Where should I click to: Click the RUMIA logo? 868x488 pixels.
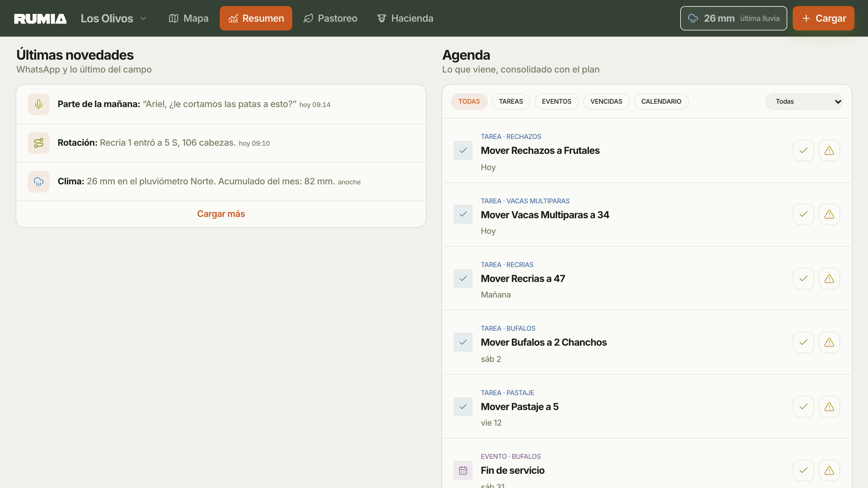(40, 19)
